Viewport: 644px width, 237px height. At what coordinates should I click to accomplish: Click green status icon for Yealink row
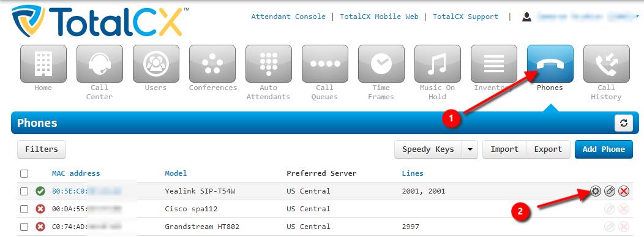(x=40, y=191)
